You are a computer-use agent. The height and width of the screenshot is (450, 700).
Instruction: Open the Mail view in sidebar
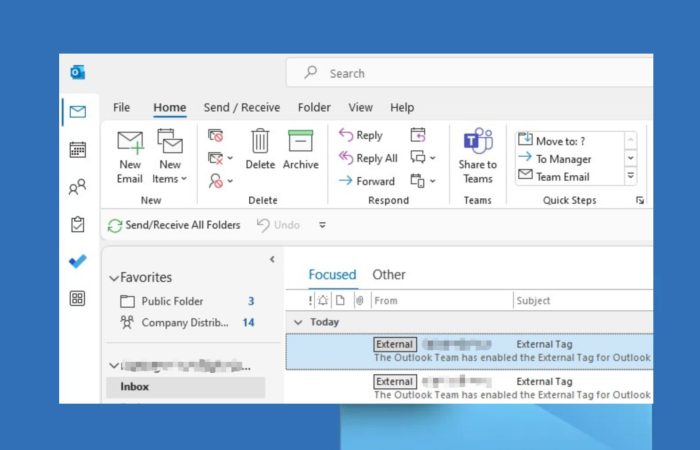[78, 112]
